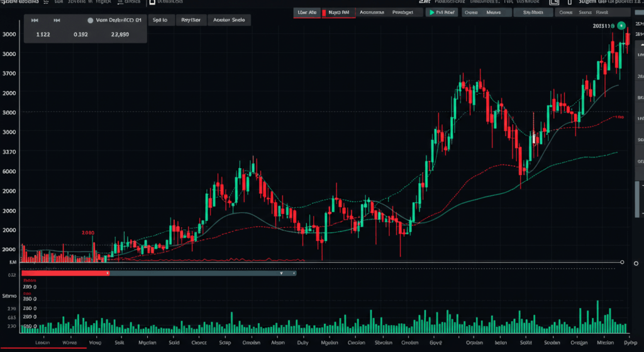644x352 pixels.
Task: Click the small square icon left of top-center text
Action: tap(152, 2)
